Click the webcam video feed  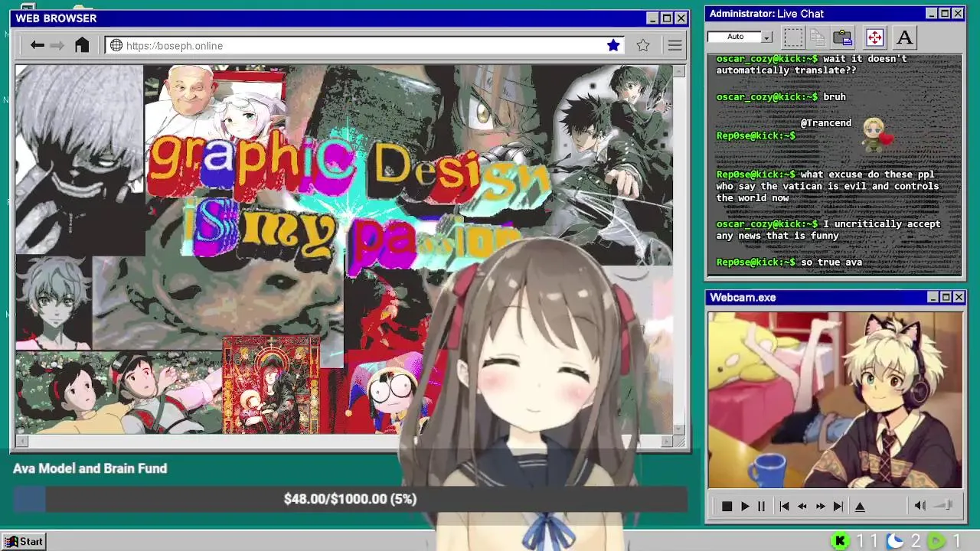coord(835,399)
